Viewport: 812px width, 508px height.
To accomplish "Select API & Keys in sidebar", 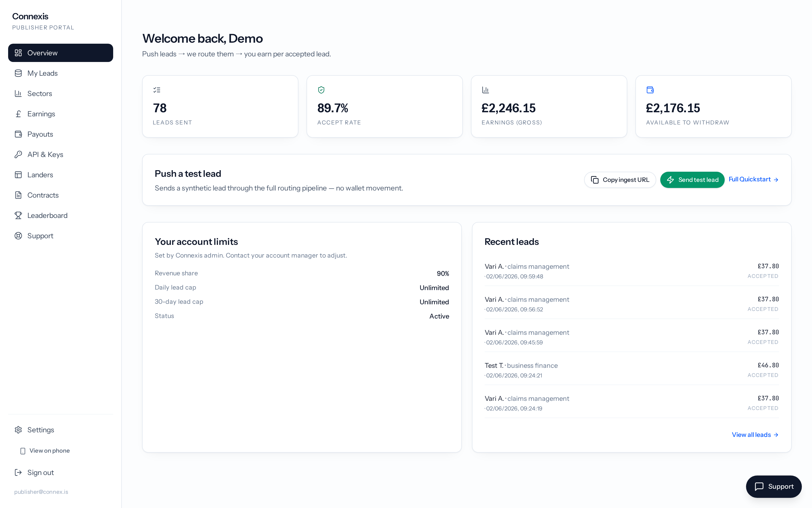I will point(60,154).
